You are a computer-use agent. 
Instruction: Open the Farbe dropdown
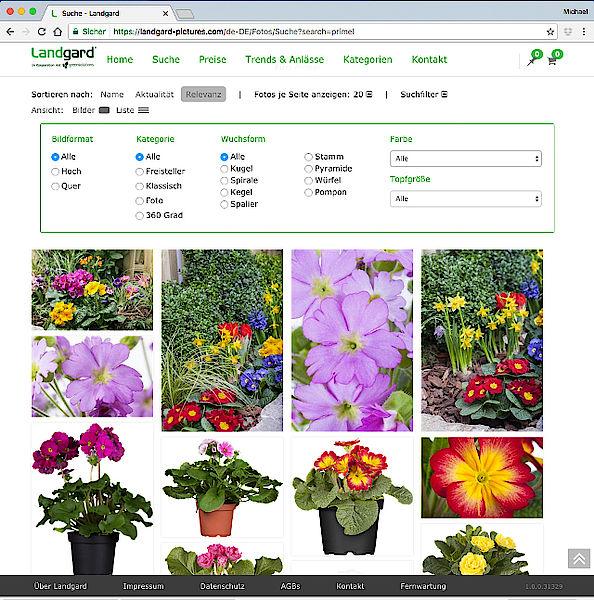click(x=466, y=158)
